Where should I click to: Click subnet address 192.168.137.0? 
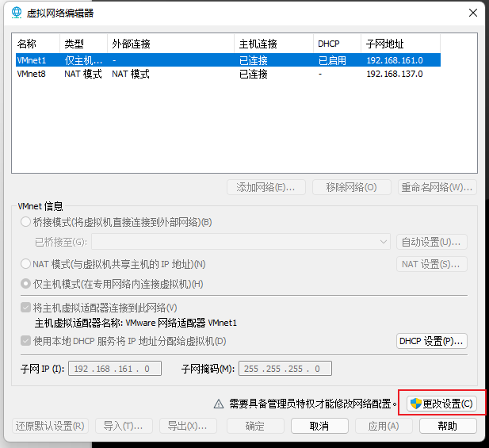[x=395, y=74]
